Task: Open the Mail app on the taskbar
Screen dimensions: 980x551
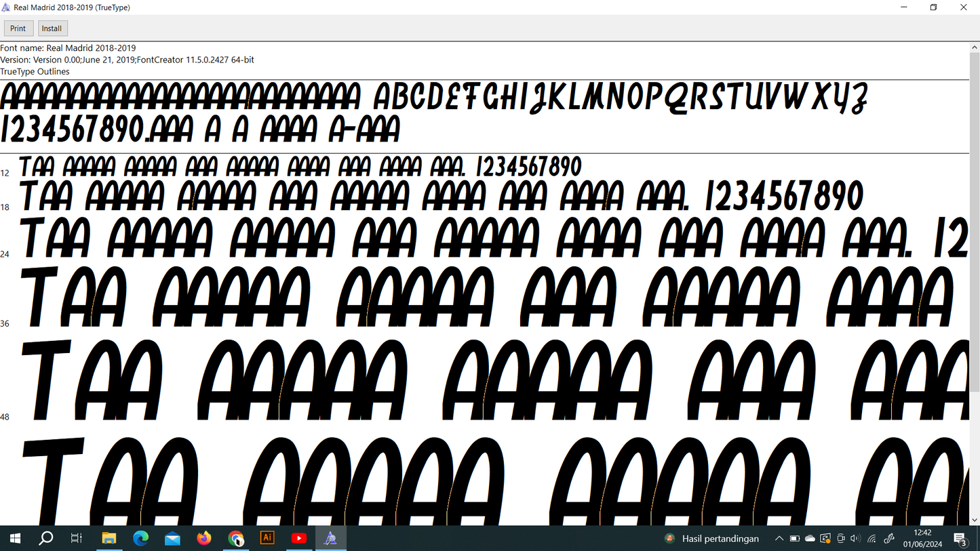Action: (x=172, y=539)
